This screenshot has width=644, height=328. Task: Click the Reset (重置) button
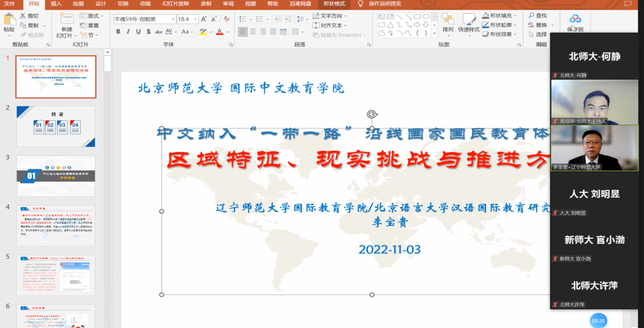pyautogui.click(x=90, y=25)
